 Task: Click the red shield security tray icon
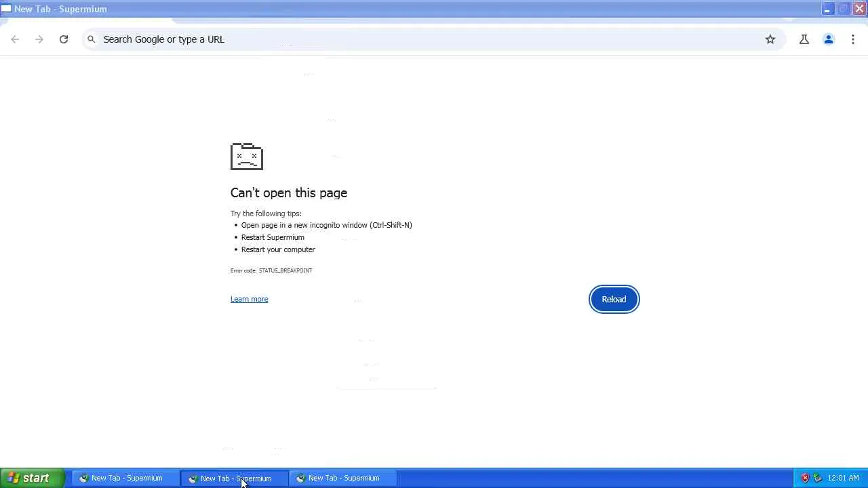pos(805,478)
